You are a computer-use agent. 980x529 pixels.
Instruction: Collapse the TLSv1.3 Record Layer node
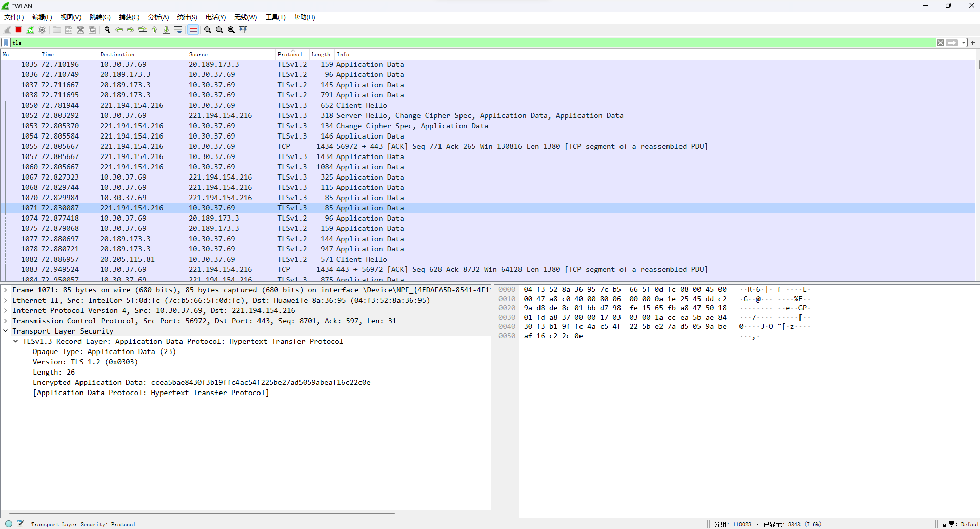coord(16,341)
